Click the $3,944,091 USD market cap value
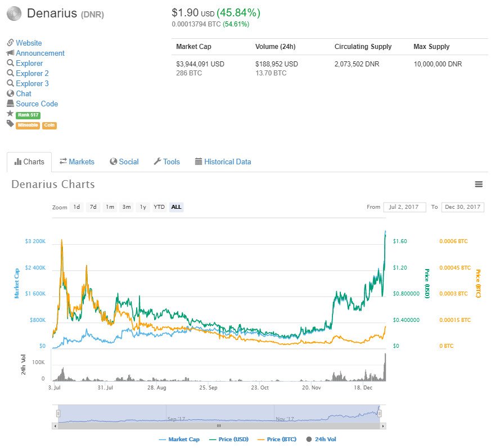The width and height of the screenshot is (495, 448). pyautogui.click(x=200, y=64)
